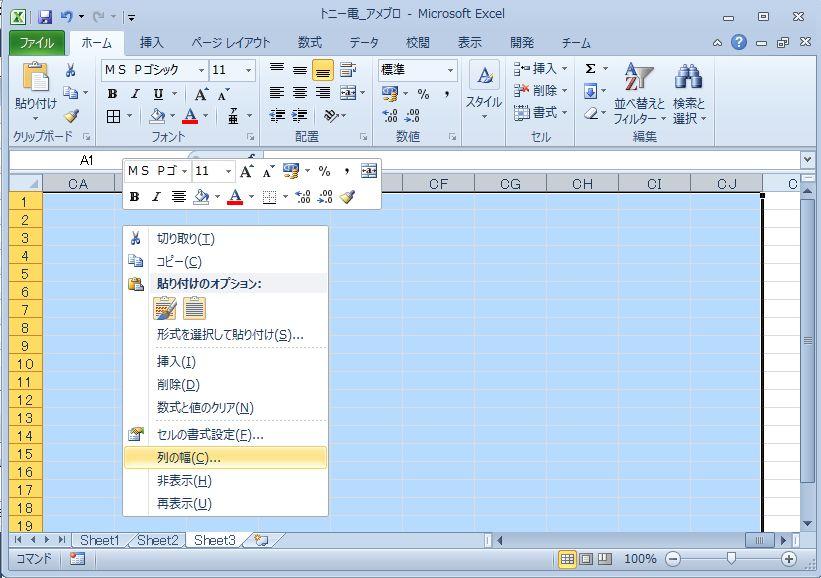This screenshot has width=821, height=578.
Task: Click the zoom slider handle in status bar
Action: [x=731, y=559]
